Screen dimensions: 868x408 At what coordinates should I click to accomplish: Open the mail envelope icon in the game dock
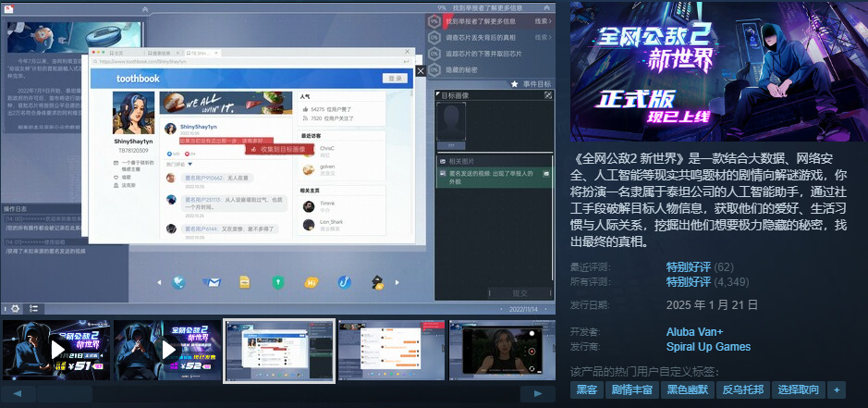coord(212,283)
